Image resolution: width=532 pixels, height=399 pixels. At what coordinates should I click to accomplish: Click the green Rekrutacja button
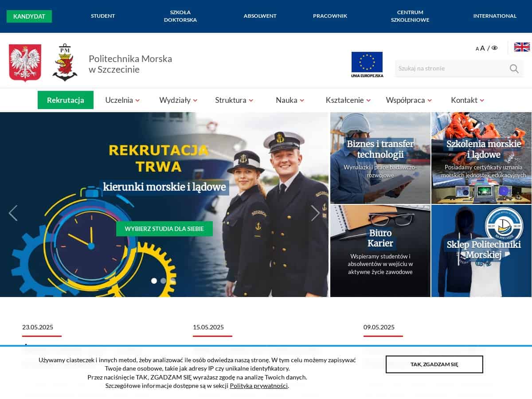point(66,100)
